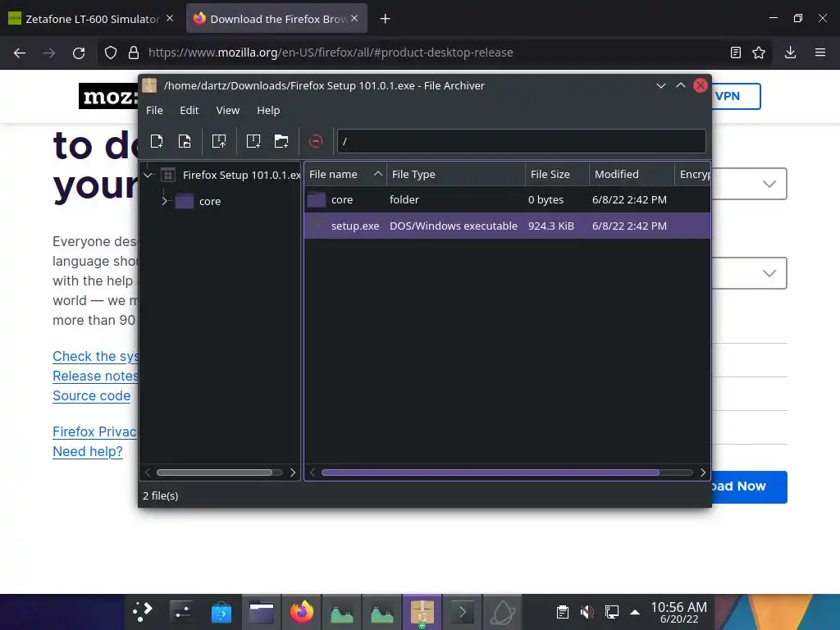Image resolution: width=840 pixels, height=630 pixels.
Task: Close the Zetafone LT-600 Simulator tab
Action: (x=170, y=18)
